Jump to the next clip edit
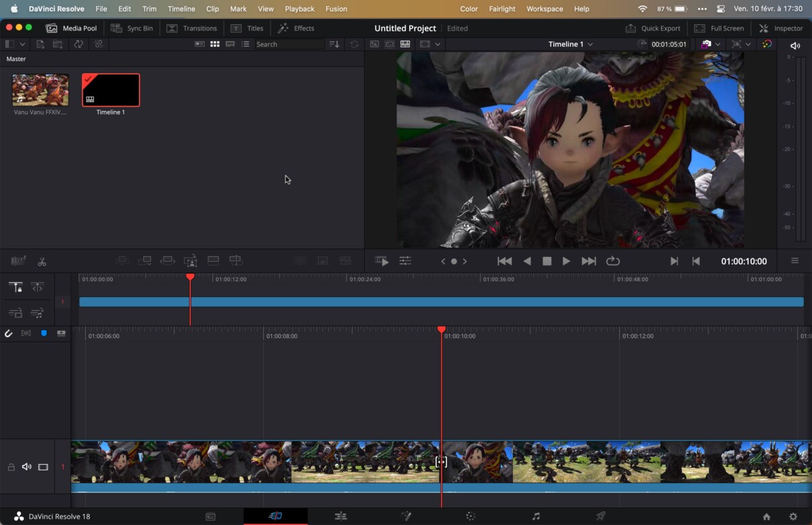 pyautogui.click(x=589, y=261)
